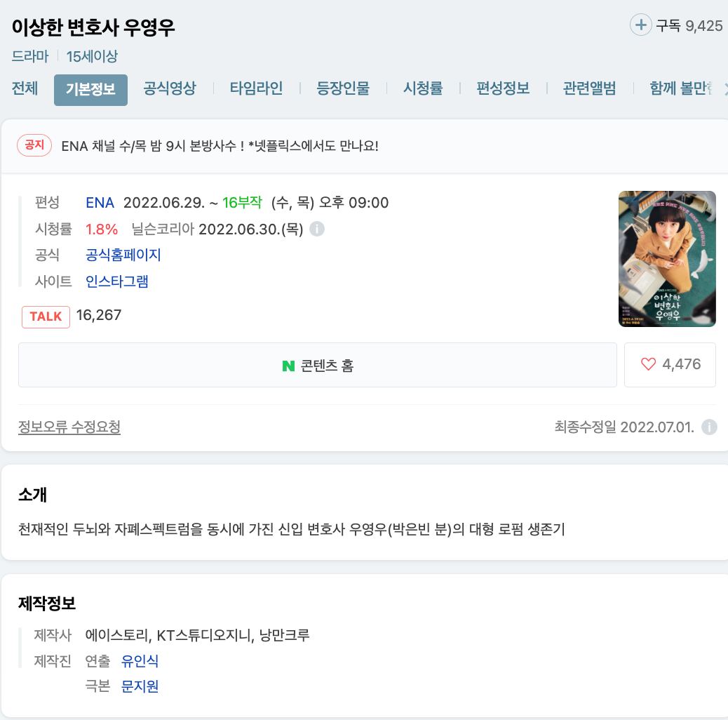
Task: Click the heart icon with 4,476 likes
Action: [x=648, y=364]
